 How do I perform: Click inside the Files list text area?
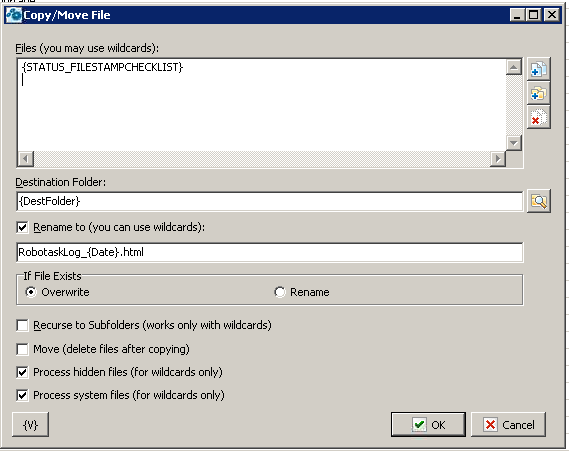pyautogui.click(x=261, y=104)
